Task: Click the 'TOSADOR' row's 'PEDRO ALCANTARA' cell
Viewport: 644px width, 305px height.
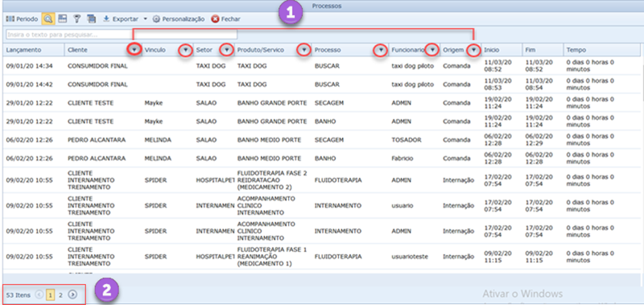Action: pyautogui.click(x=97, y=140)
